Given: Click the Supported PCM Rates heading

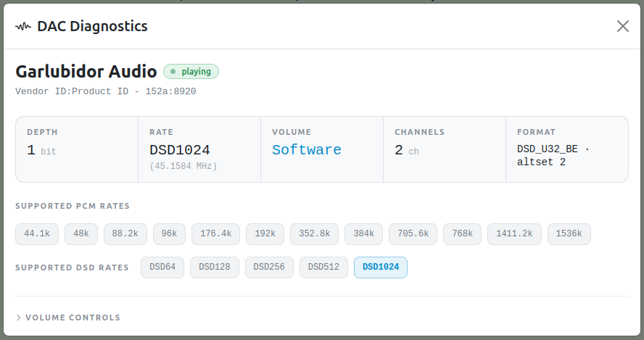Looking at the screenshot, I should pos(73,206).
